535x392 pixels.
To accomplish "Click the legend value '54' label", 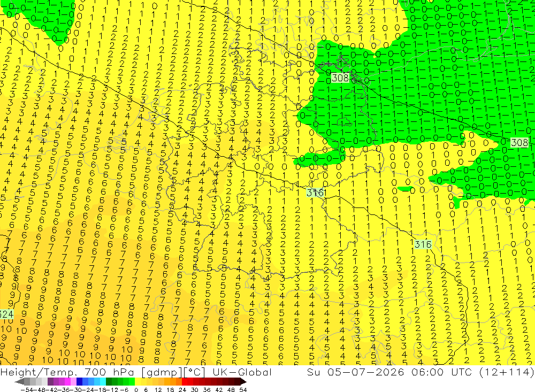I will coord(243,390).
